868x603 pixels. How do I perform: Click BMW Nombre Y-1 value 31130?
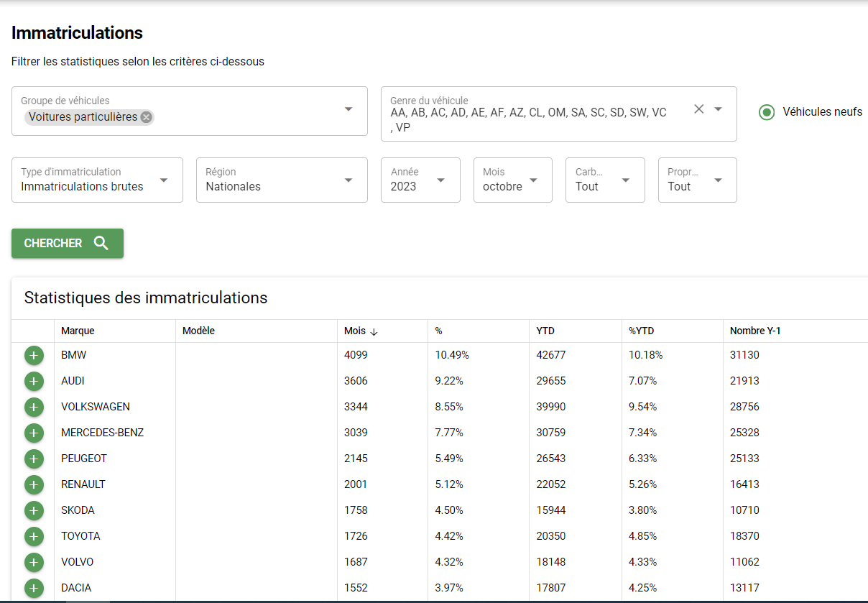click(744, 355)
